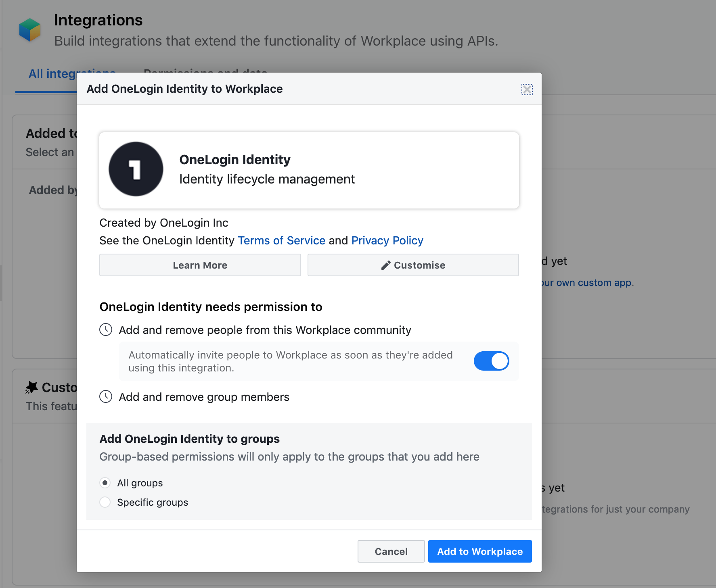The height and width of the screenshot is (588, 716).
Task: Click the Integrations cube icon
Action: click(x=30, y=30)
